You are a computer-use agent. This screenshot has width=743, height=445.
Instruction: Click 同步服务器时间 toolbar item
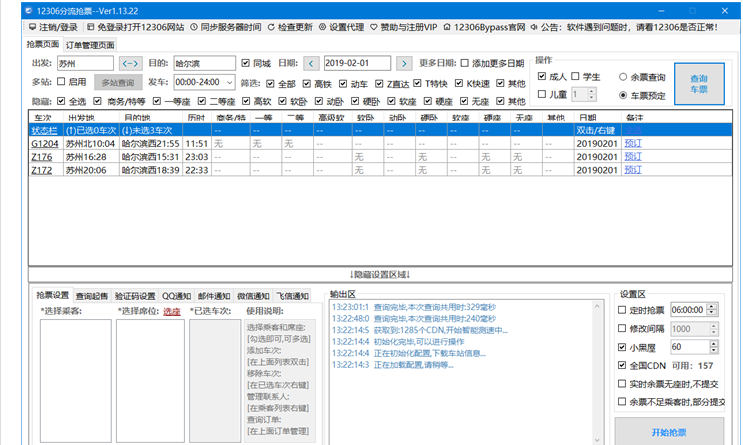[x=226, y=27]
